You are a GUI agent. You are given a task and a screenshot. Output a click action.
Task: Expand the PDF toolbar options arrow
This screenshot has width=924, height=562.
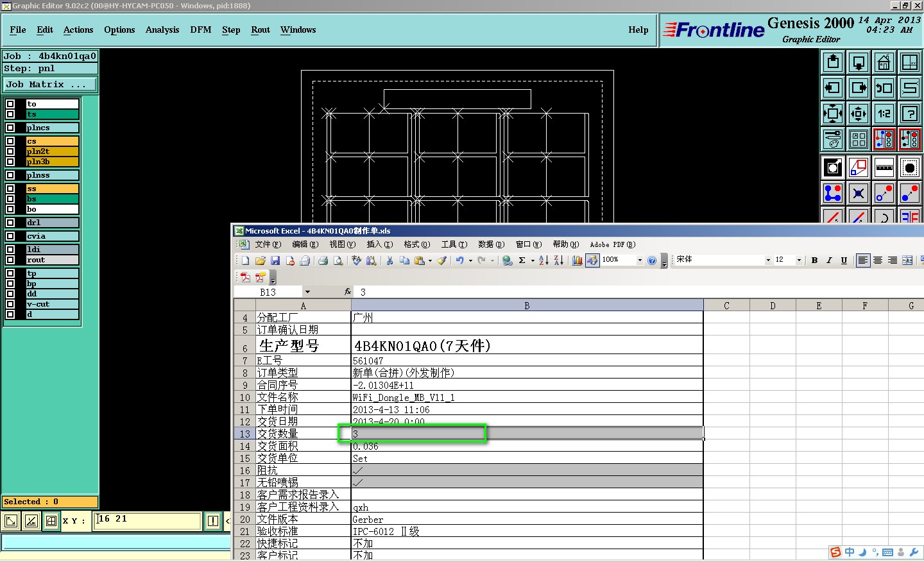pyautogui.click(x=273, y=279)
